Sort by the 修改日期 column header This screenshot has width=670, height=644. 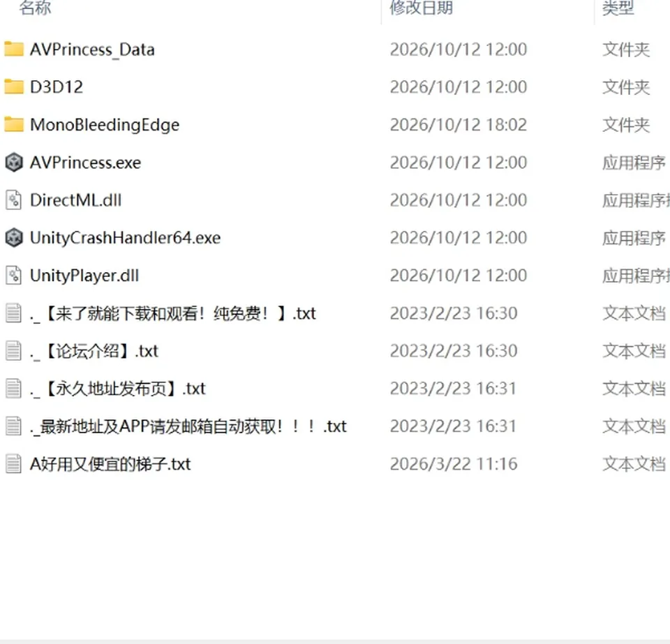click(x=422, y=7)
